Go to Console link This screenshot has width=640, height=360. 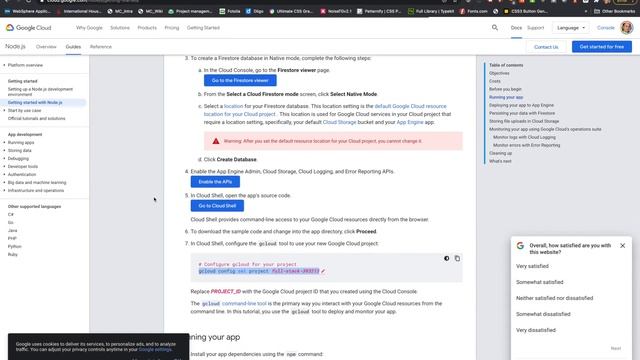point(606,28)
